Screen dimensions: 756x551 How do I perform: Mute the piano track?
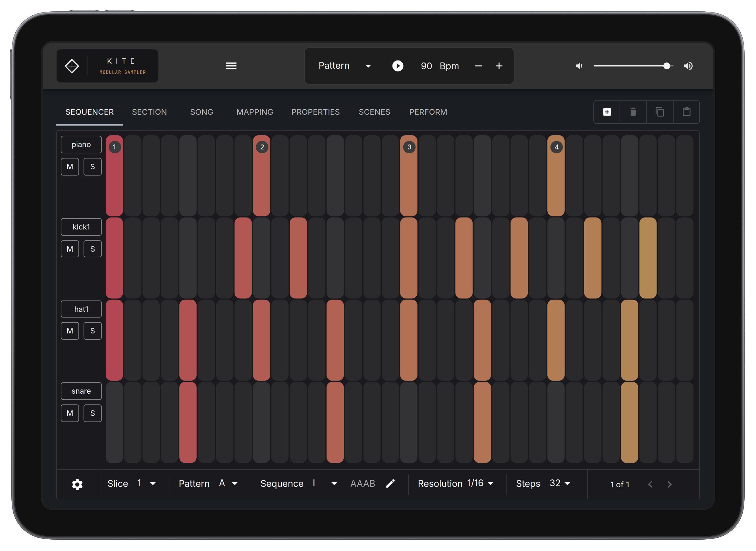[70, 167]
